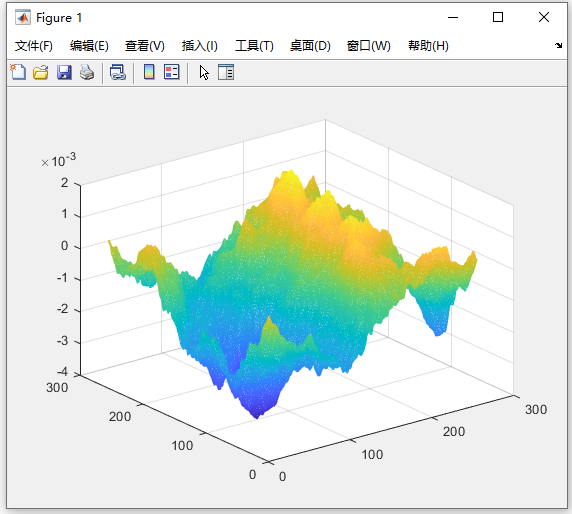Maximize the Figure 1 window
This screenshot has height=514, width=572.
(x=498, y=17)
